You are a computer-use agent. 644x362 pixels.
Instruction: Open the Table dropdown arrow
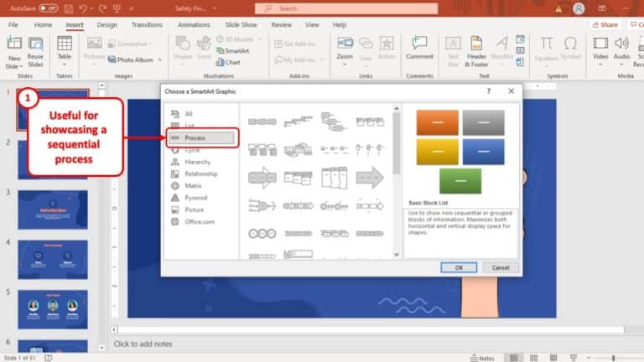point(64,65)
